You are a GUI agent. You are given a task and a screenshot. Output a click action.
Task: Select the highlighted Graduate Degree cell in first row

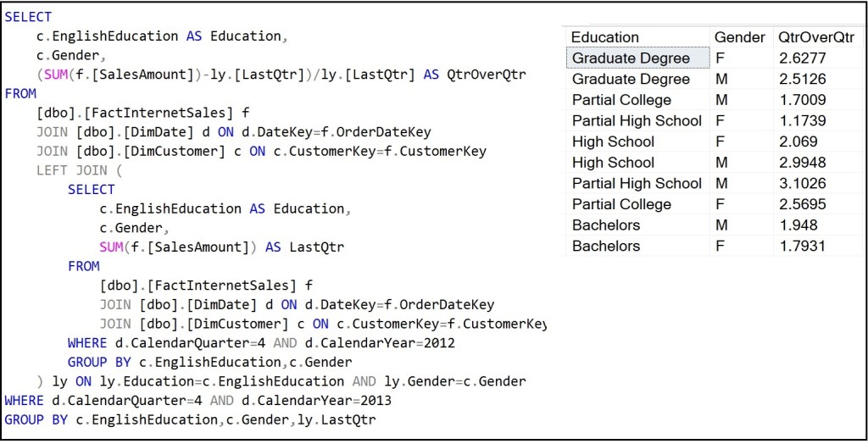pyautogui.click(x=631, y=58)
